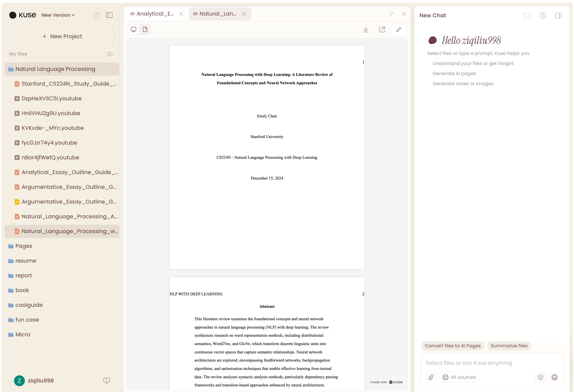Screen dimensions: 574x392
Task: Expand the Micro folder
Action: coord(62,335)
